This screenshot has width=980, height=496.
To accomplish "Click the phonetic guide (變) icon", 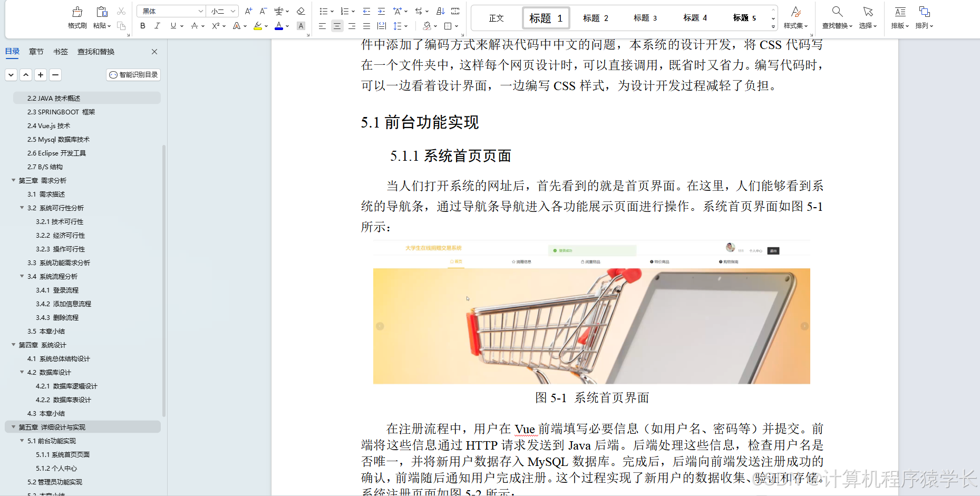I will pyautogui.click(x=279, y=11).
